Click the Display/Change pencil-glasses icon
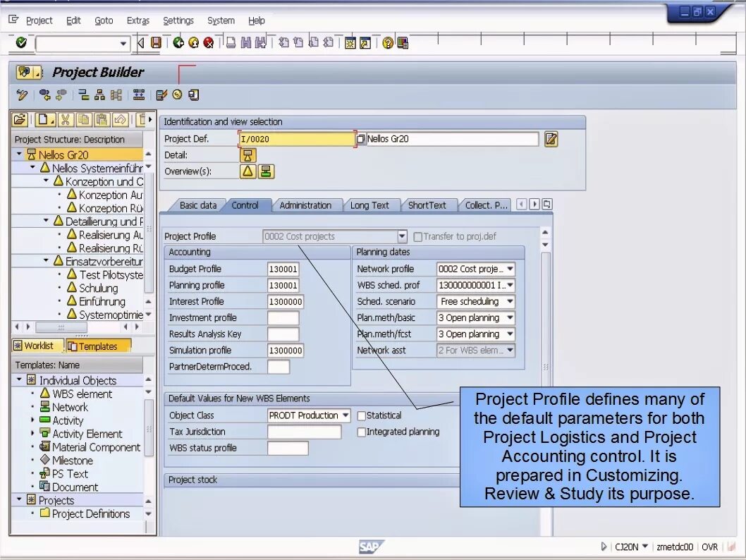 click(x=21, y=95)
